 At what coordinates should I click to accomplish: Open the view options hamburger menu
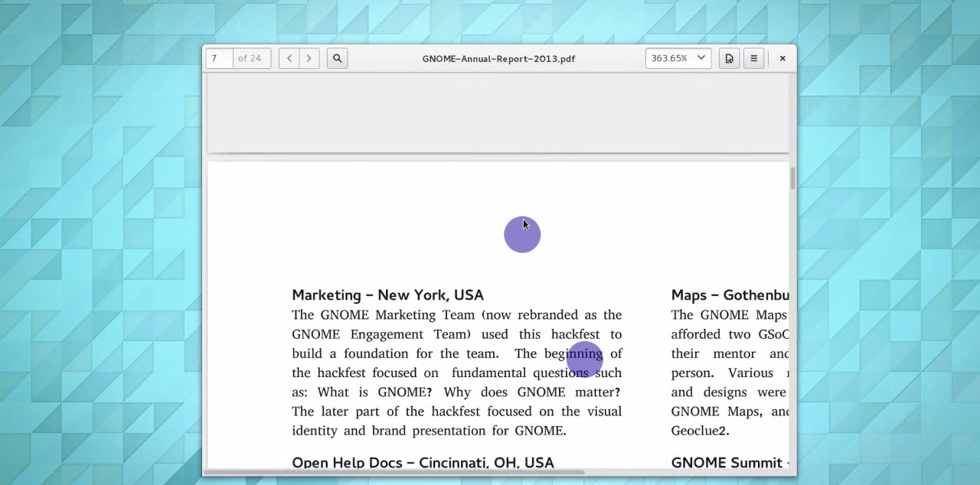tap(753, 58)
